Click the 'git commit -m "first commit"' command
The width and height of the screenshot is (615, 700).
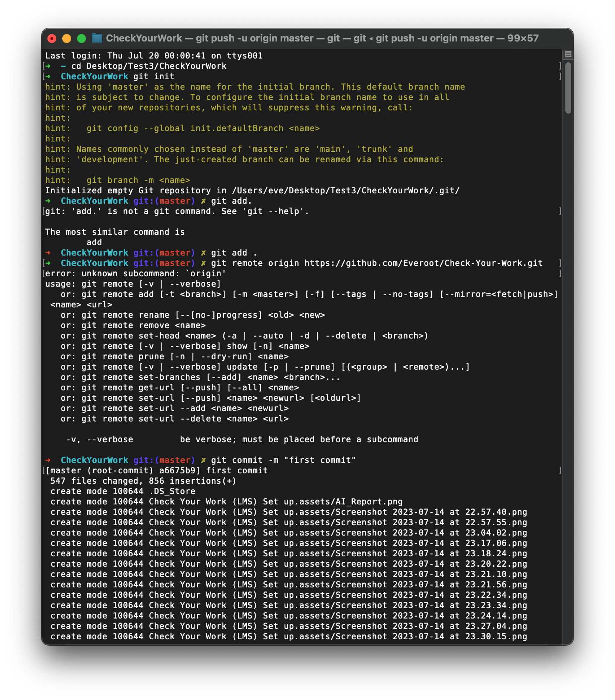283,460
